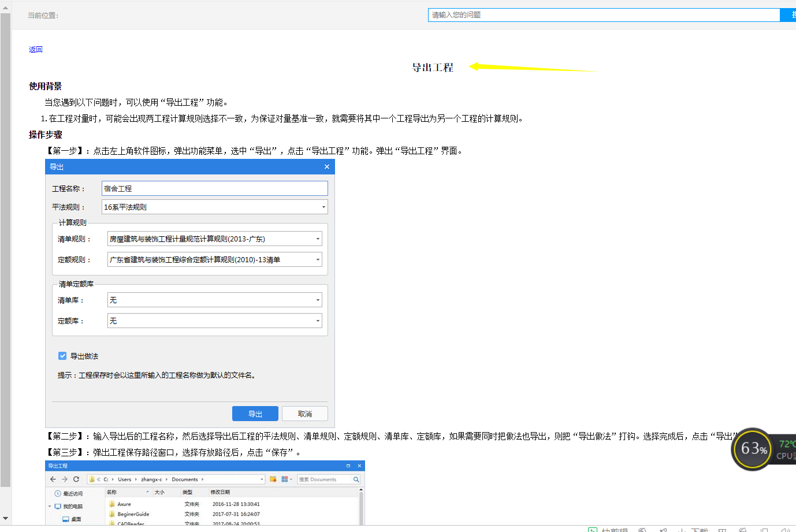
Task: Click Forward arrow in 导出工程 file dialog
Action: [x=65, y=479]
